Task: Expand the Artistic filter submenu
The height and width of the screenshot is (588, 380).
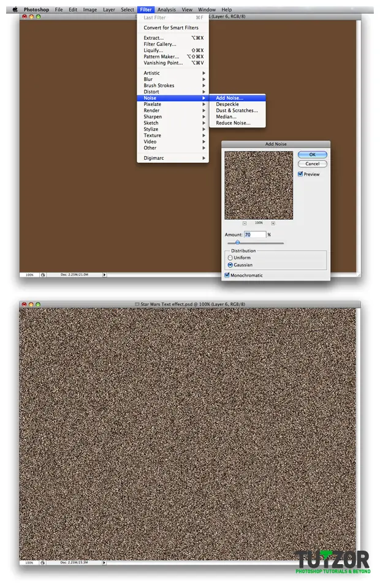Action: click(x=173, y=73)
